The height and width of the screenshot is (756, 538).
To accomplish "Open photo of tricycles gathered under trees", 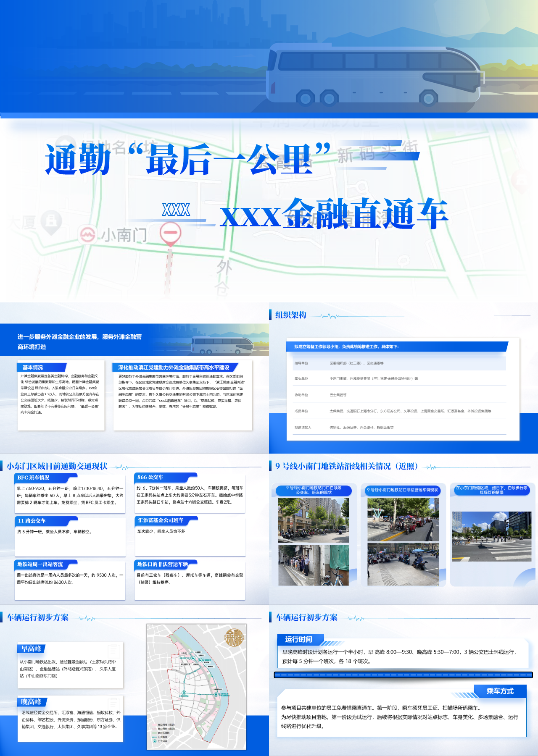I will pos(403,520).
